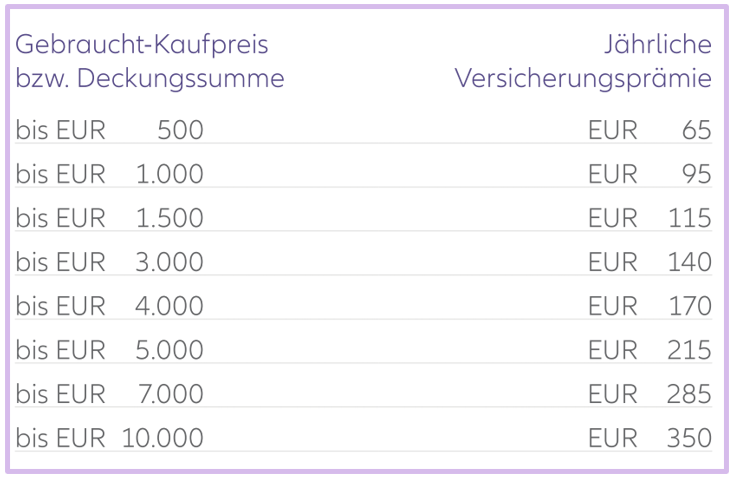Image resolution: width=730 pixels, height=480 pixels.
Task: Choose the 'bis EUR 1.500' coverage entry
Action: [109, 218]
